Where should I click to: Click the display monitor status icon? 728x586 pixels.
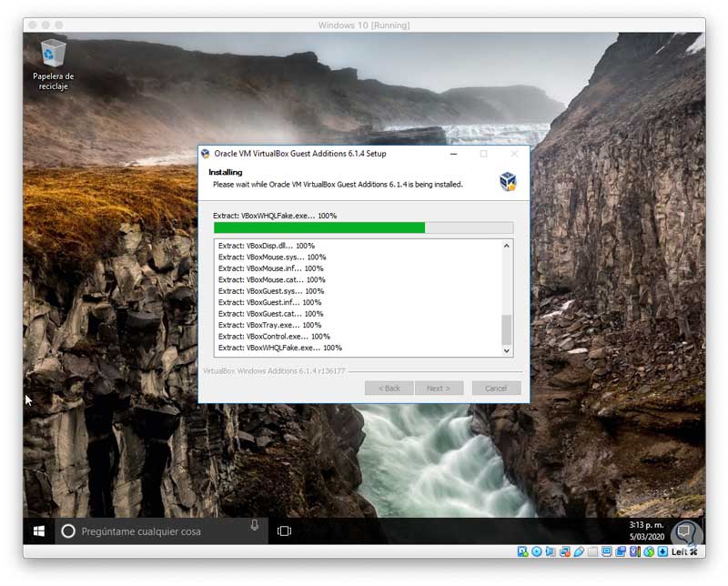(606, 551)
